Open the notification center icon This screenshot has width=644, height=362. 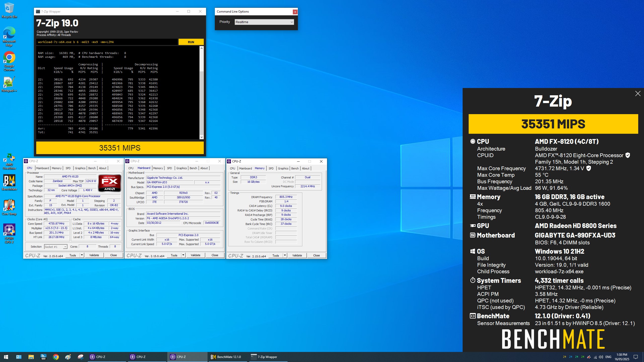(x=636, y=357)
